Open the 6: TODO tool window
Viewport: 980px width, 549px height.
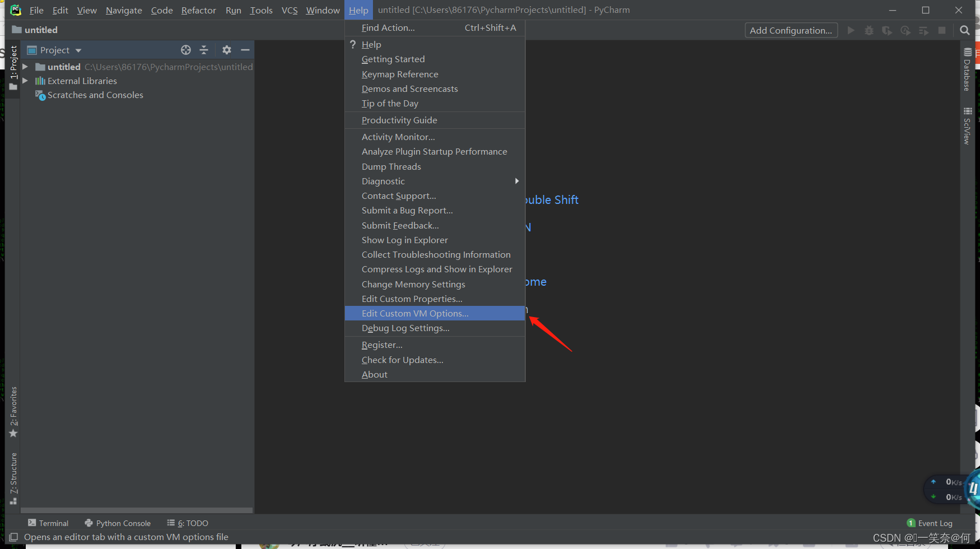click(188, 523)
